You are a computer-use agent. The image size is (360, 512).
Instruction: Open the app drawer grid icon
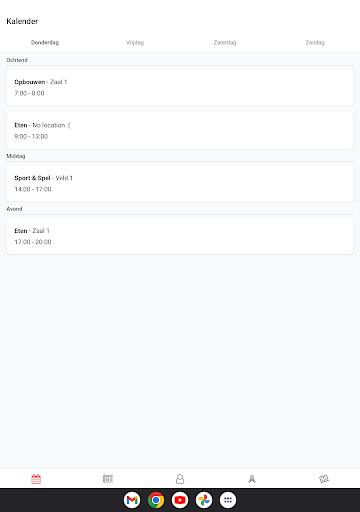pyautogui.click(x=228, y=500)
